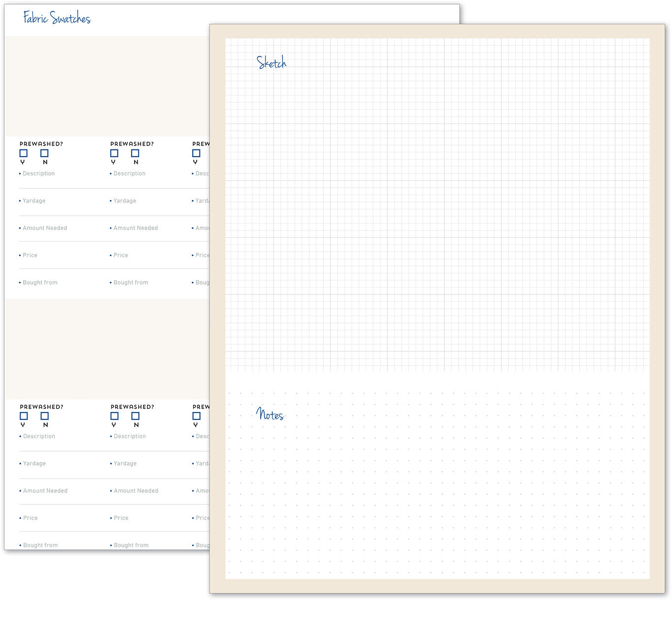The width and height of the screenshot is (672, 639).
Task: Check Y in the bottom-right Prewashed section
Action: [x=196, y=416]
